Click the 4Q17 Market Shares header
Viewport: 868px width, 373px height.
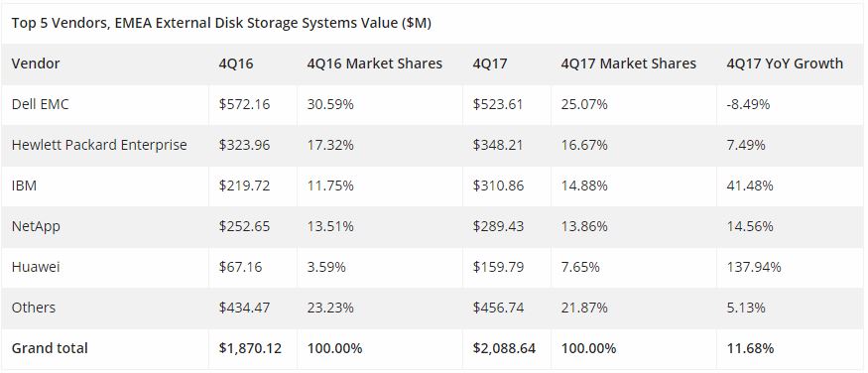pyautogui.click(x=629, y=63)
